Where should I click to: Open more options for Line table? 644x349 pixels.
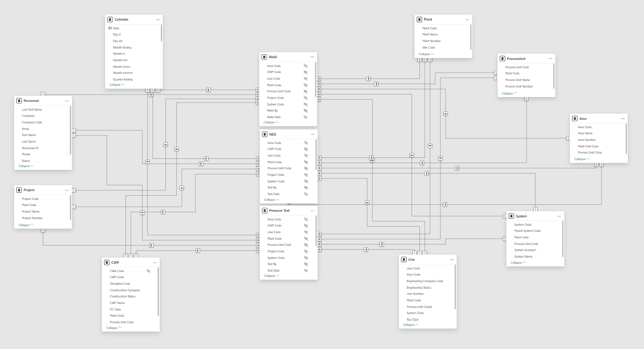point(452,259)
